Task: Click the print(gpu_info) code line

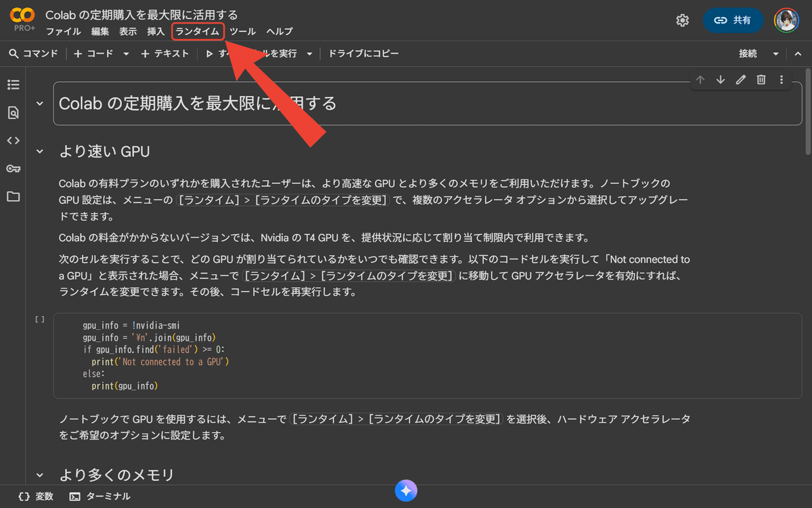Action: point(125,386)
